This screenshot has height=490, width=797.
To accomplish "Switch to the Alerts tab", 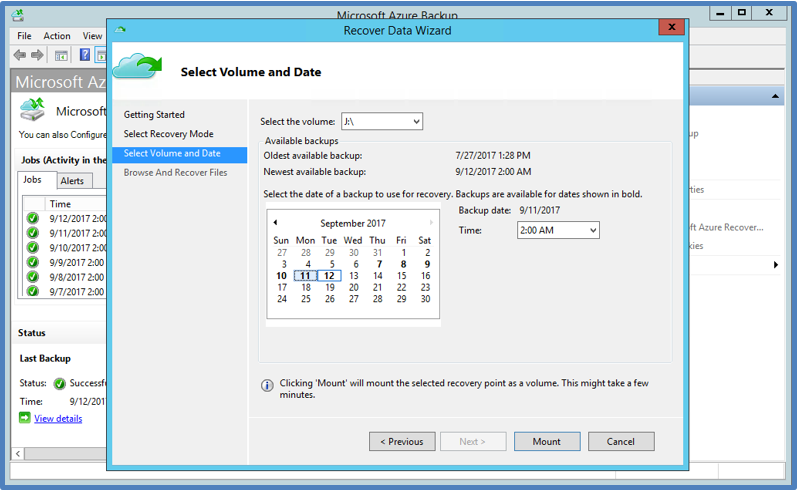I will point(73,181).
